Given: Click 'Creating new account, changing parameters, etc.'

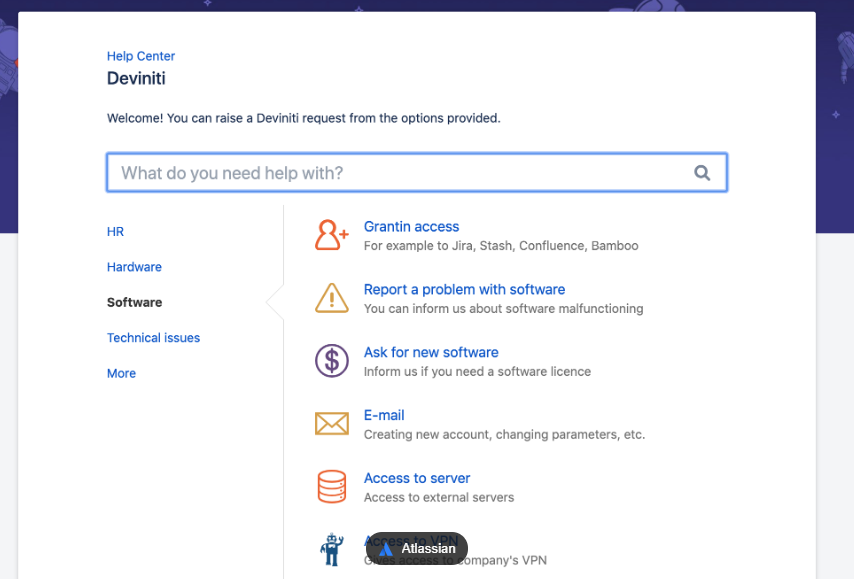Looking at the screenshot, I should pos(504,435).
